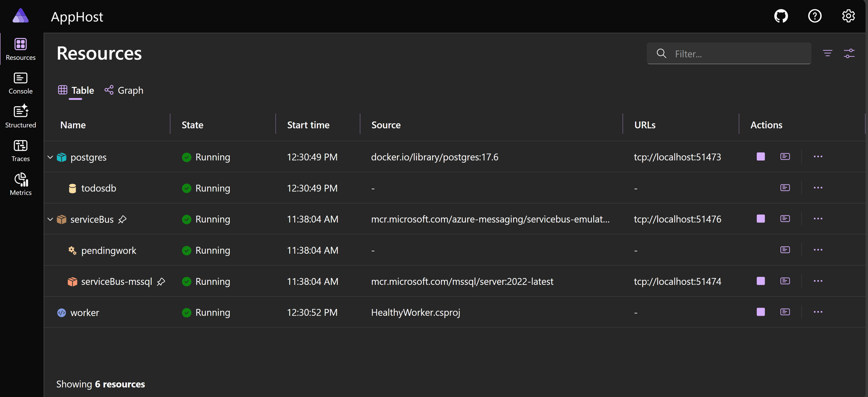868x397 pixels.
Task: Switch to the Graph view tab
Action: pos(124,90)
